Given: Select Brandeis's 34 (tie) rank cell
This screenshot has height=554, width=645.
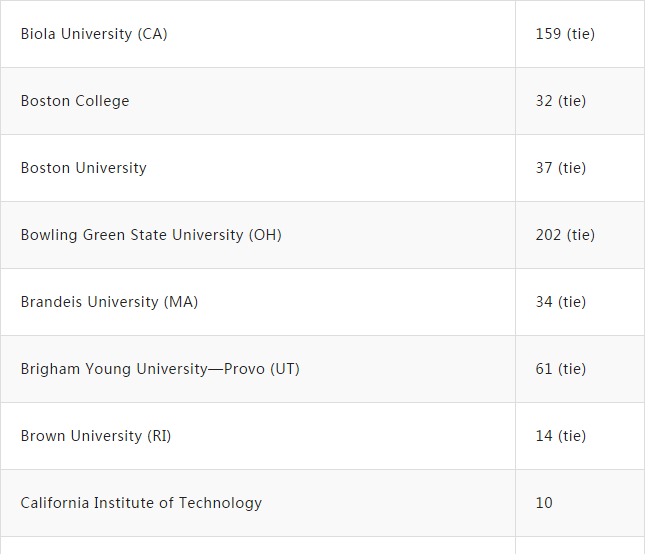Looking at the screenshot, I should [x=561, y=302].
